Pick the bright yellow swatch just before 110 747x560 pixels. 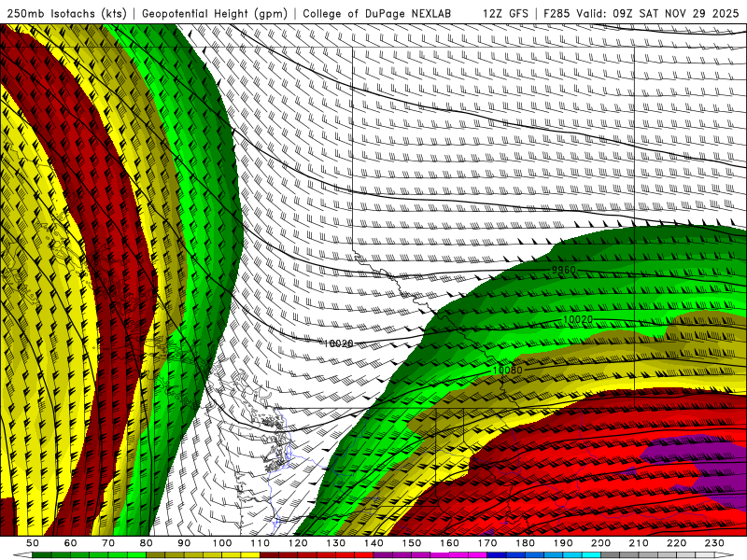(250, 555)
